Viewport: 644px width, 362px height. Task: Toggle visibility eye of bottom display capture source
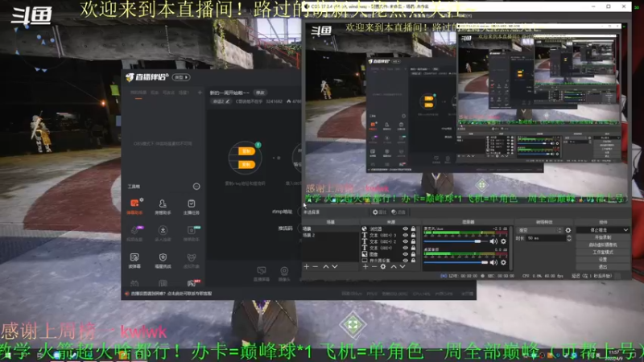(406, 260)
